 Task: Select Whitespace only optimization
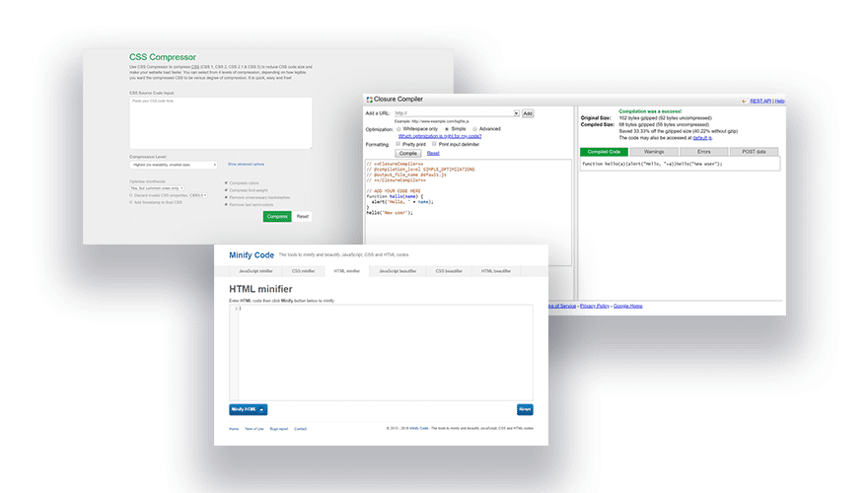point(398,129)
